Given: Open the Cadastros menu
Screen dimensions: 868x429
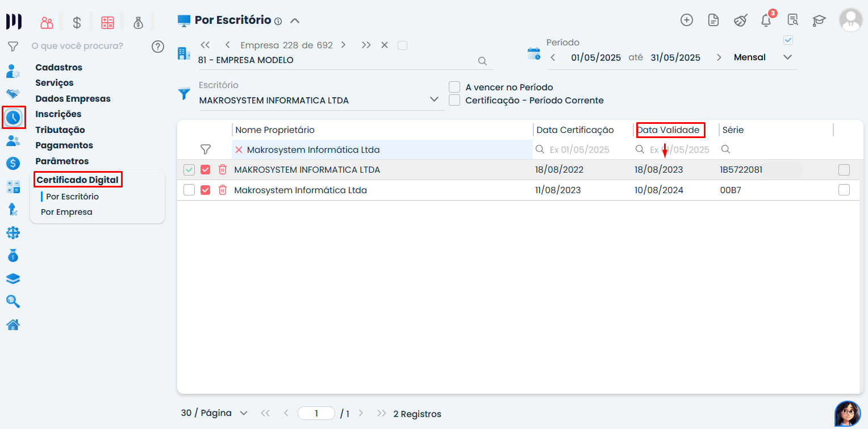Looking at the screenshot, I should pyautogui.click(x=59, y=67).
